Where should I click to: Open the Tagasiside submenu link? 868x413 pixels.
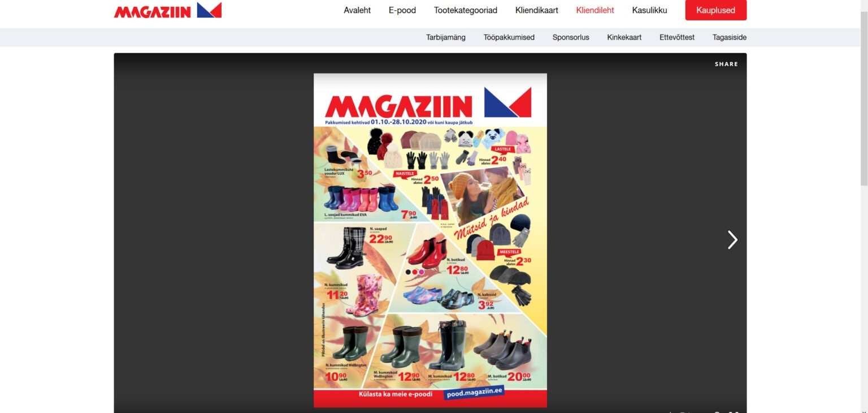[x=730, y=37]
